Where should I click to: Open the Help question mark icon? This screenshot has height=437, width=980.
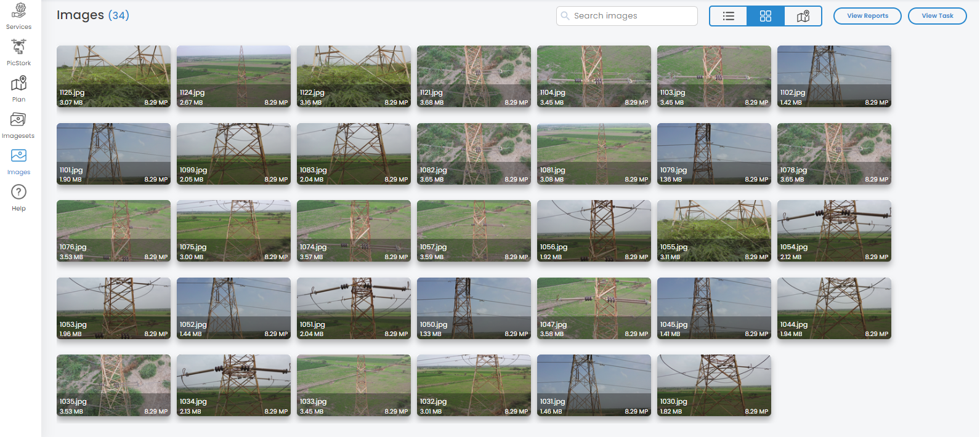[19, 192]
